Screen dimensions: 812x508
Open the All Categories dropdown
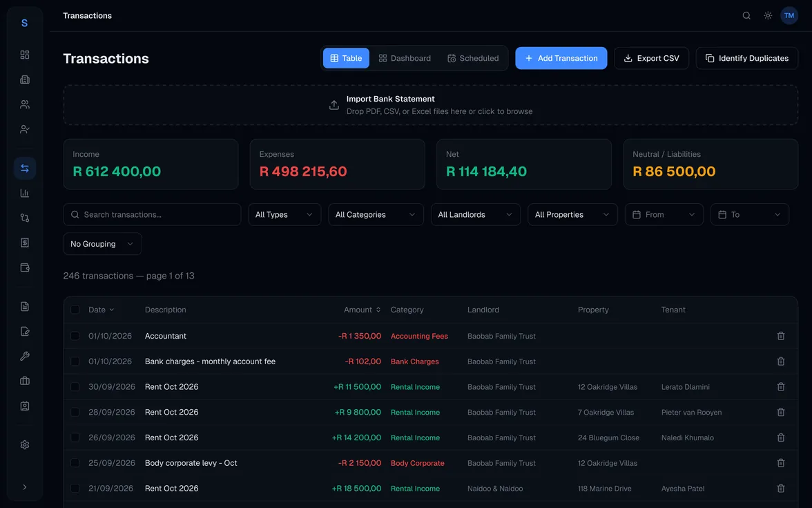(x=376, y=214)
